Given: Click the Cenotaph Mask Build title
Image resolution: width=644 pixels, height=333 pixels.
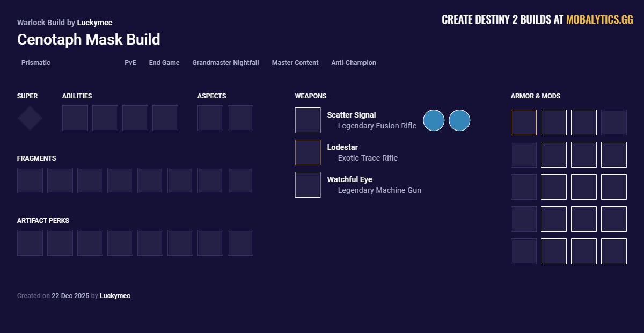Looking at the screenshot, I should click(x=89, y=40).
